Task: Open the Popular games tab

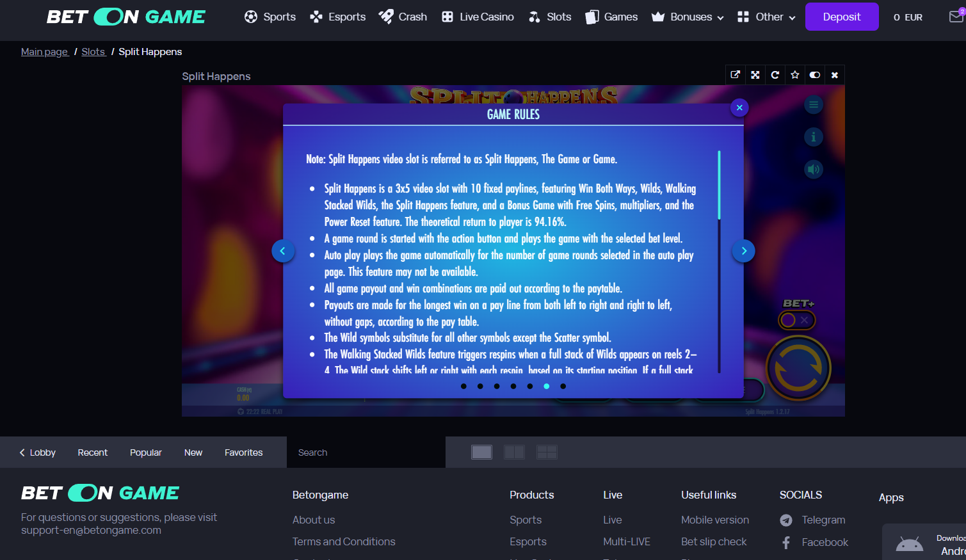Action: (146, 452)
